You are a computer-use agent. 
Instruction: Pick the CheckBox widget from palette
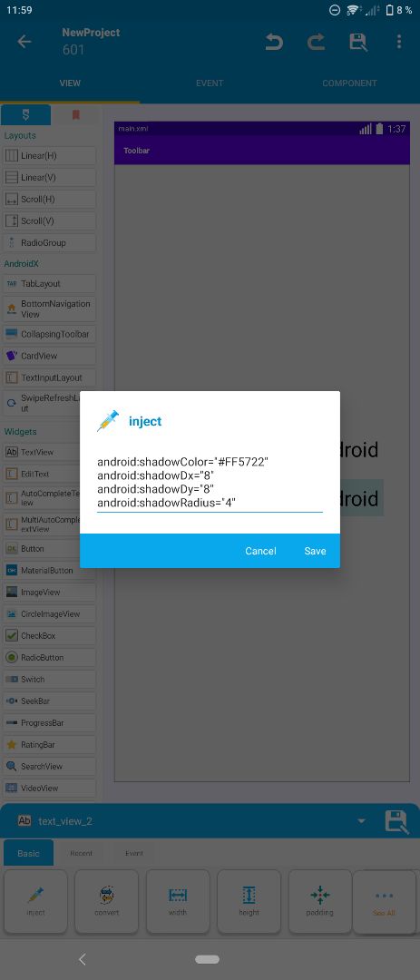pyautogui.click(x=49, y=635)
